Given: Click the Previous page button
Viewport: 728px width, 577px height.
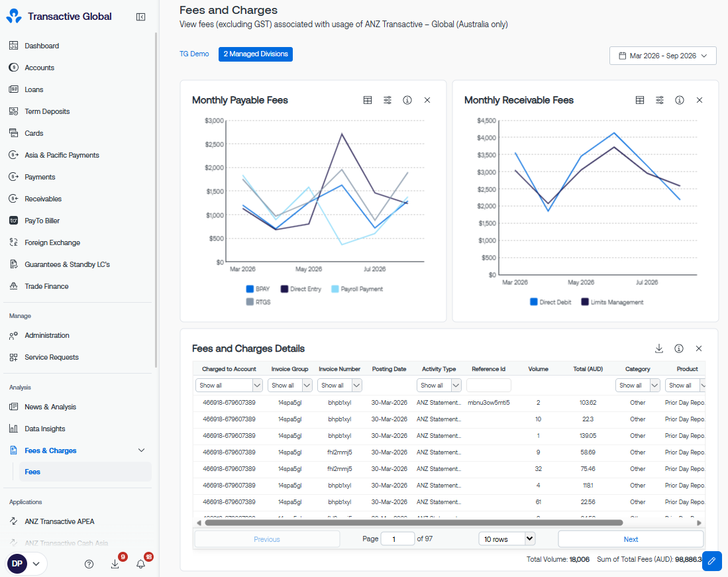Looking at the screenshot, I should pyautogui.click(x=267, y=539).
